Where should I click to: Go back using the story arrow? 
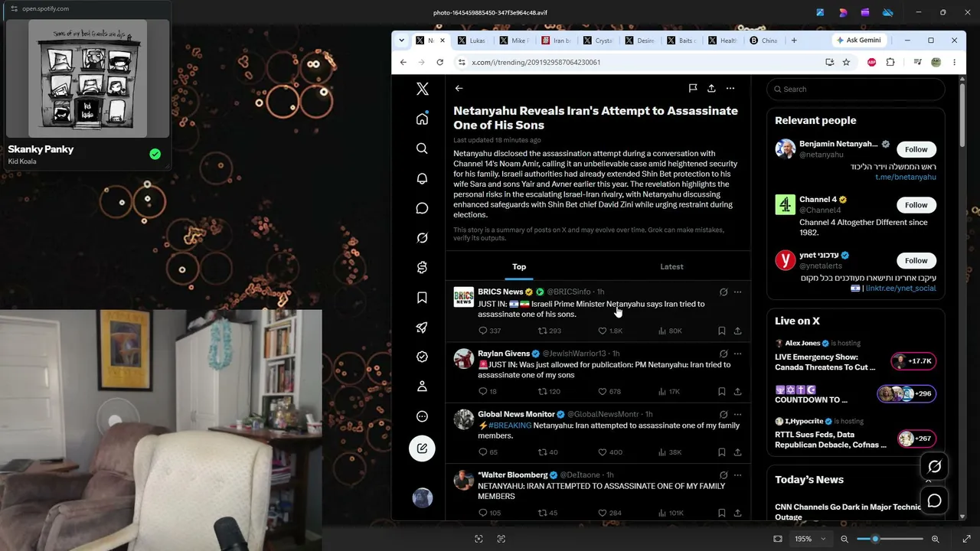[459, 89]
